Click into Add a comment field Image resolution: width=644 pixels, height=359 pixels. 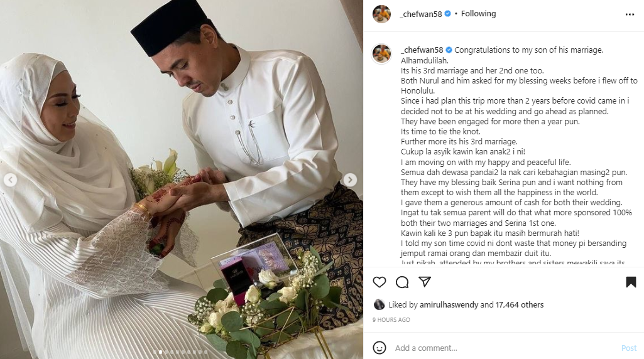pyautogui.click(x=505, y=348)
